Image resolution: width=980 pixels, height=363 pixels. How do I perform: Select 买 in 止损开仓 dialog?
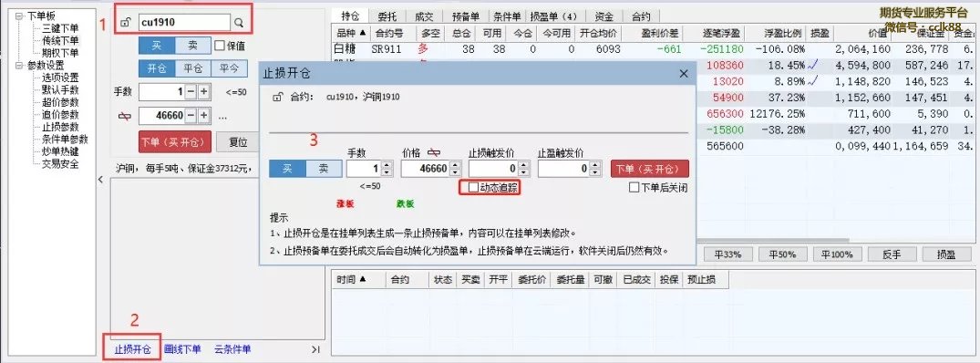coord(287,169)
